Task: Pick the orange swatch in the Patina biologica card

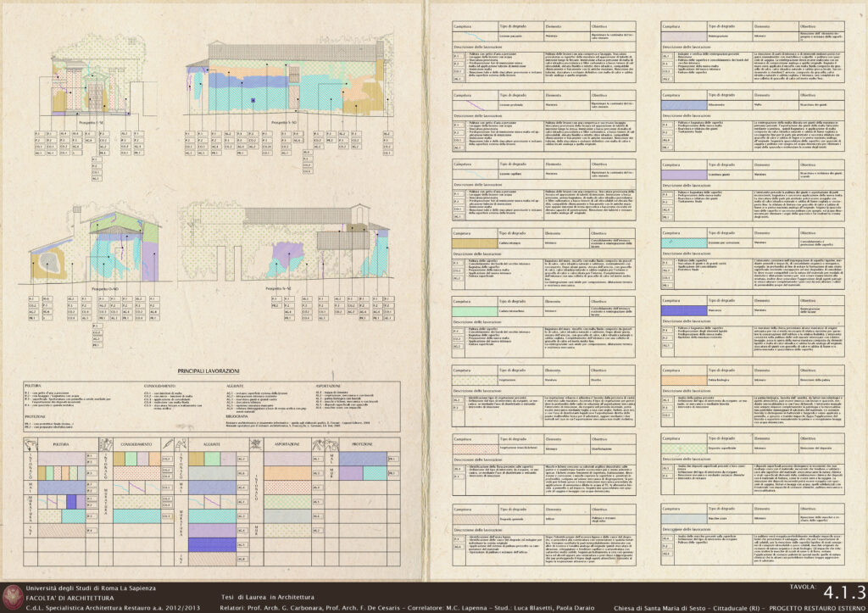Action: [x=684, y=381]
